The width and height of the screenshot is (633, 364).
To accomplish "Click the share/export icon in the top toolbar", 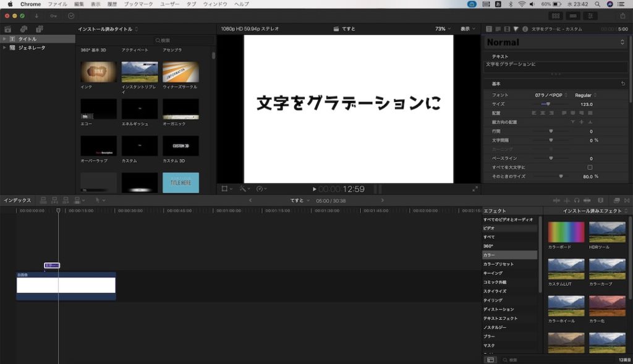I will [623, 15].
